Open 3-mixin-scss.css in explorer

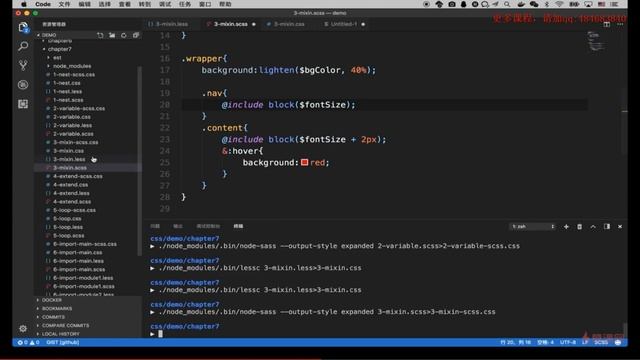click(76, 142)
